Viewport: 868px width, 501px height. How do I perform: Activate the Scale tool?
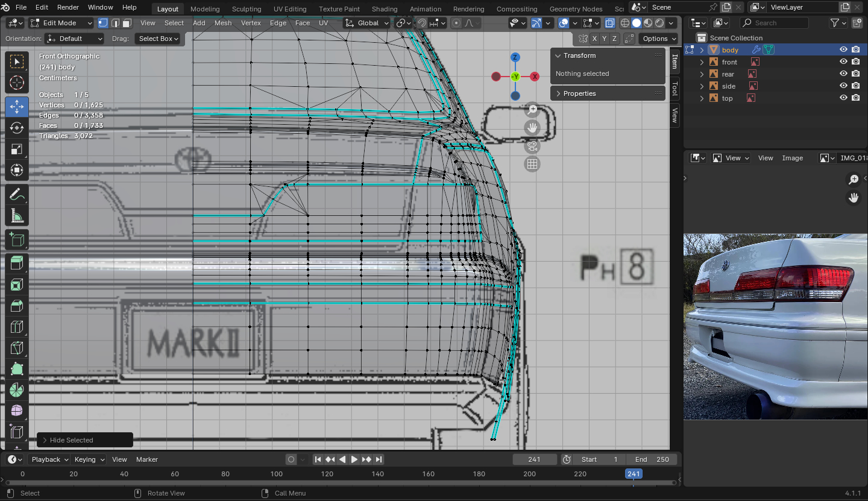click(17, 149)
